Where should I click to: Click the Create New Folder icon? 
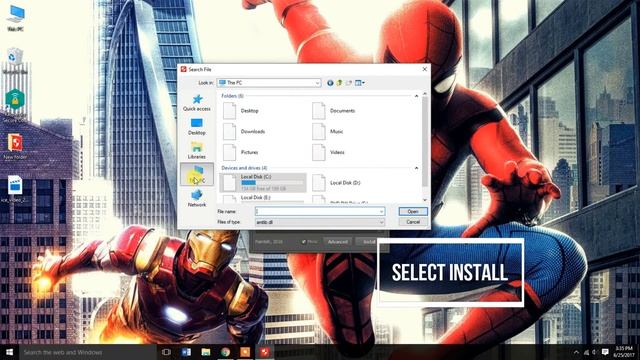tap(349, 83)
